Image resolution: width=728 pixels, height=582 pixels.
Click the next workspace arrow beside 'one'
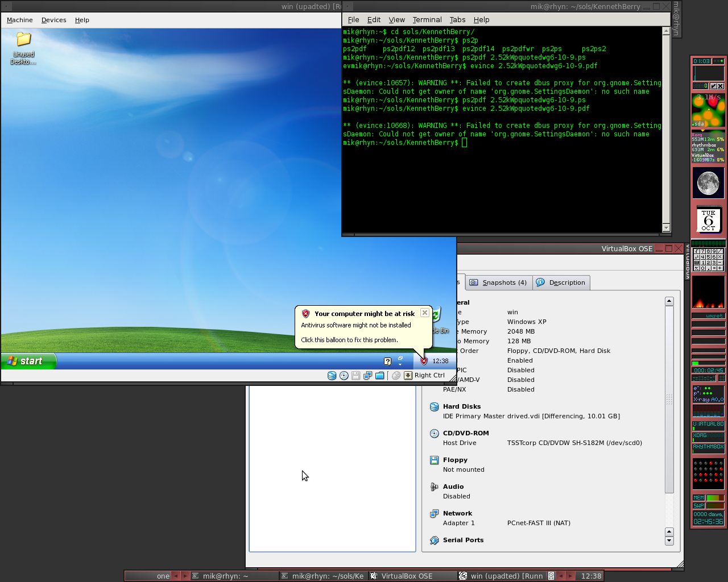point(185,576)
